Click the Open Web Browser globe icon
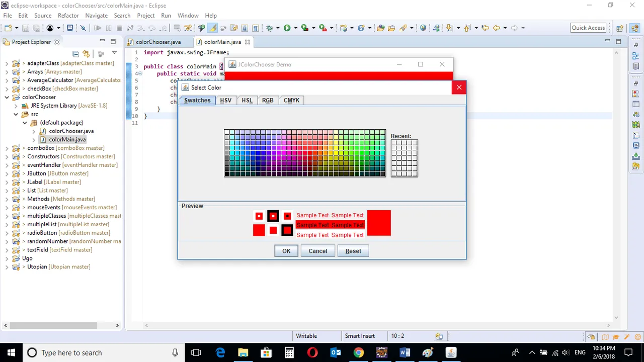This screenshot has height=362, width=644. 423,28
